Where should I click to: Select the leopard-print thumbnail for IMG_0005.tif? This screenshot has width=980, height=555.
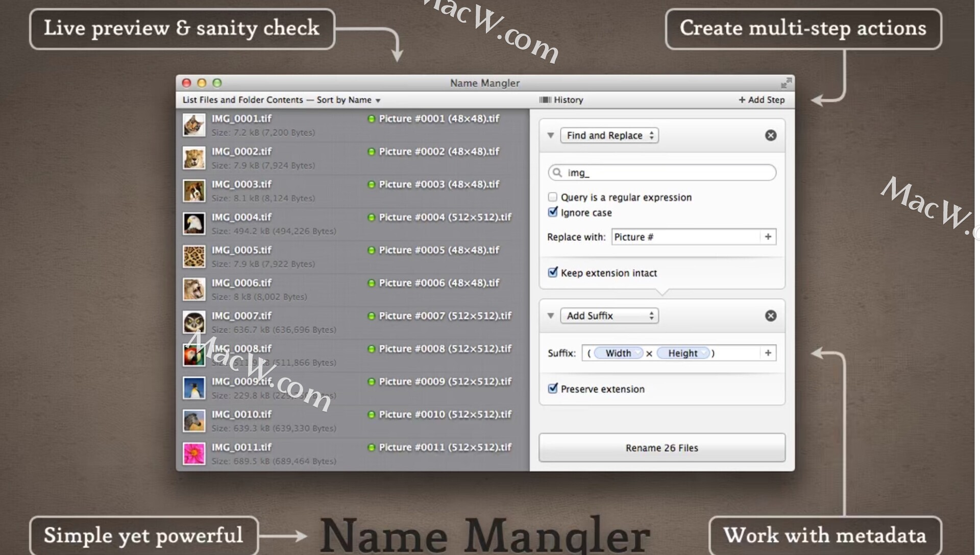pyautogui.click(x=194, y=256)
